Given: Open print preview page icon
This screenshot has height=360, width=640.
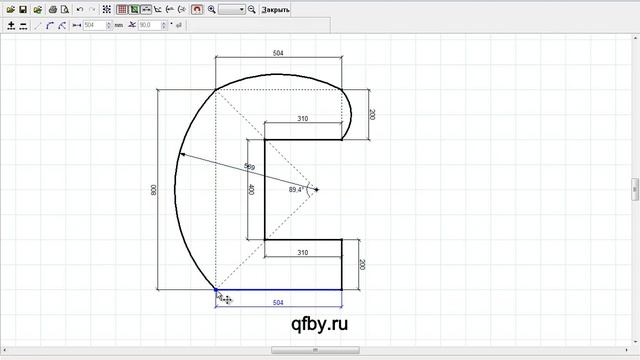Looking at the screenshot, I should [x=65, y=9].
